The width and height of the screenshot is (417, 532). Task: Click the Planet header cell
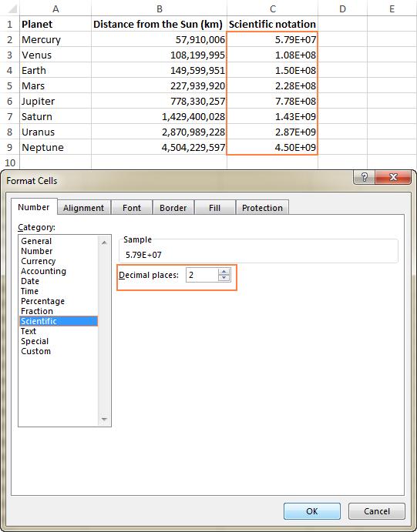click(55, 24)
